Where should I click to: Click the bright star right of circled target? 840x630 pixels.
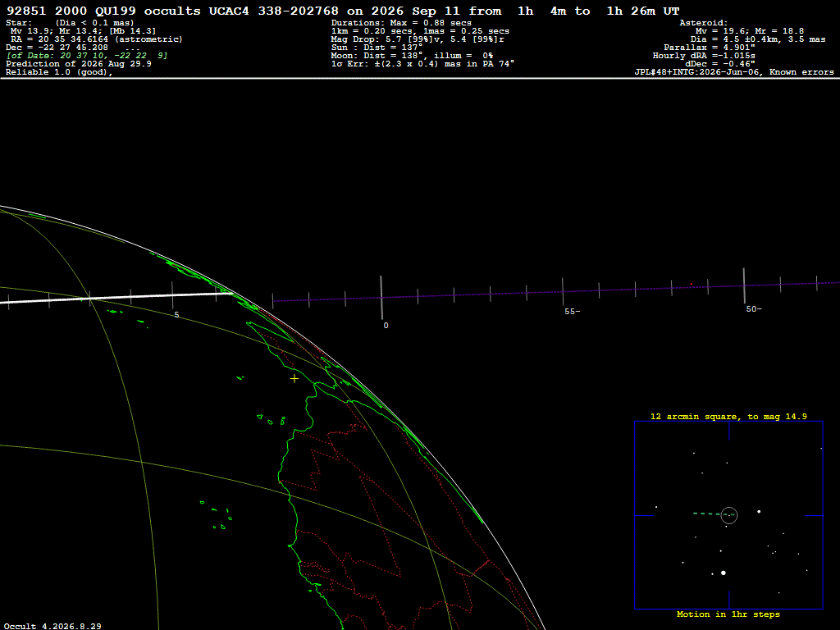[759, 512]
